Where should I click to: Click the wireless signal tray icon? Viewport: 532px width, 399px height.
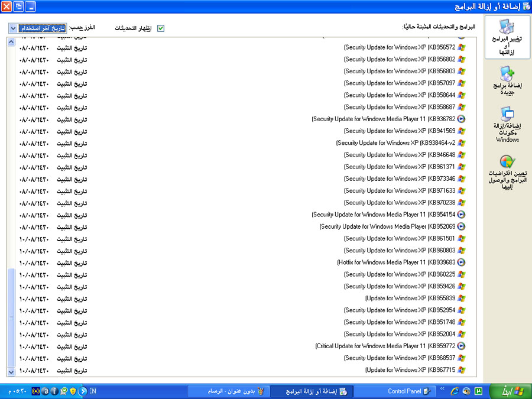click(x=35, y=391)
